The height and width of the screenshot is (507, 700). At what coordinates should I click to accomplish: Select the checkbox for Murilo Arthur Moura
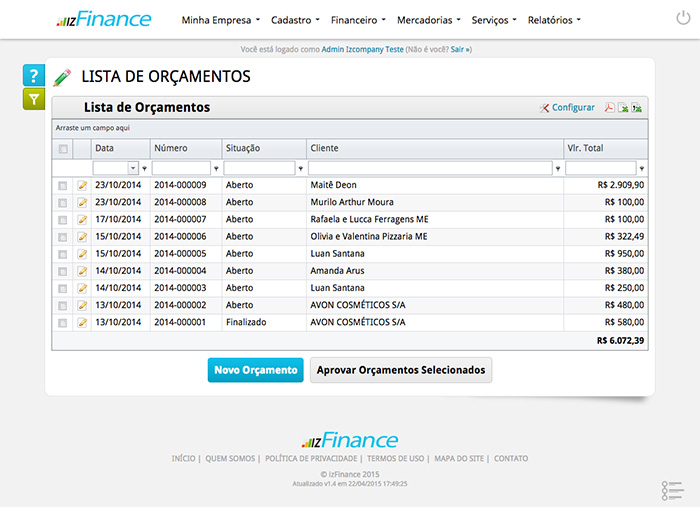[63, 203]
